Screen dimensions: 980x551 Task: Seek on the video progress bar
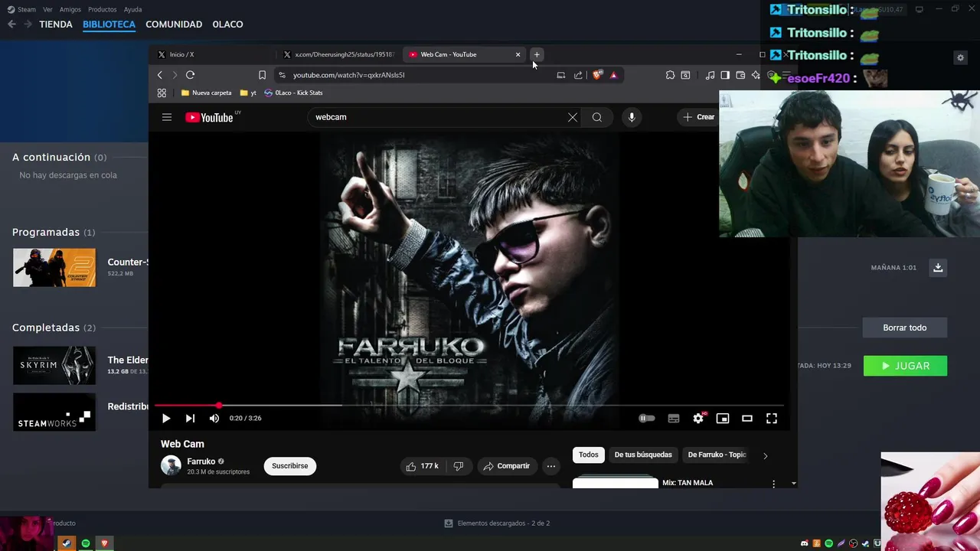[469, 405]
